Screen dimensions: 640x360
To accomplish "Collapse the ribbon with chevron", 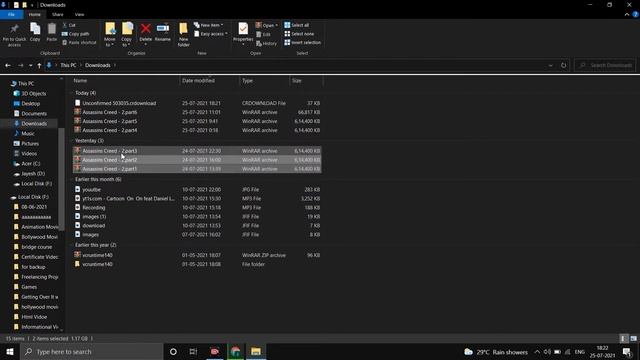I will [627, 15].
